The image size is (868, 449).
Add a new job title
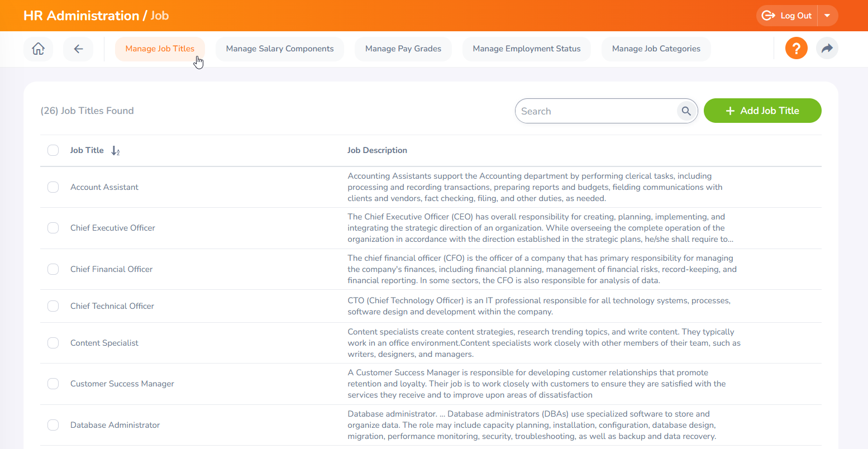click(x=762, y=111)
